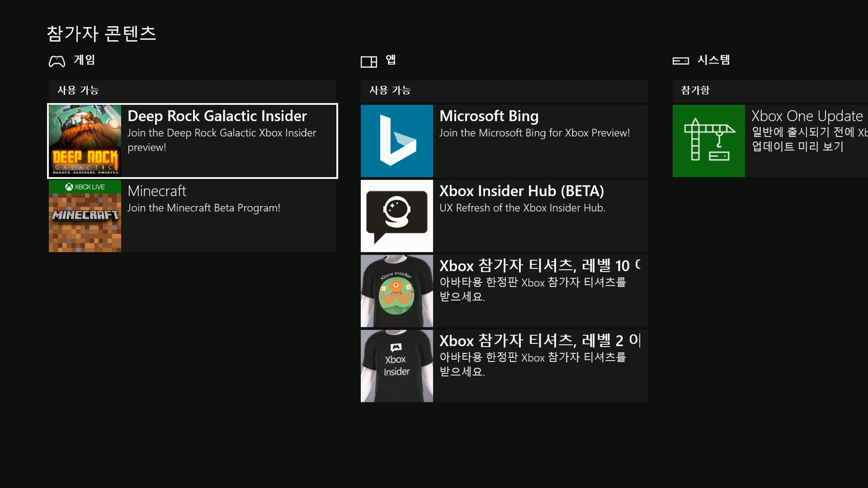Open Xbox Insider Hub (BETA) tile
This screenshot has height=488, width=868.
505,216
